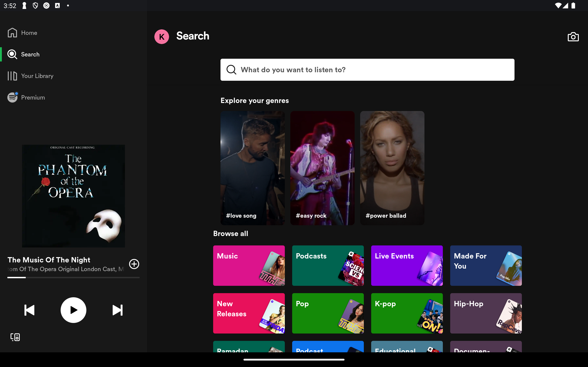Viewport: 588px width, 367px height.
Task: Go to the previous track
Action: (x=29, y=310)
